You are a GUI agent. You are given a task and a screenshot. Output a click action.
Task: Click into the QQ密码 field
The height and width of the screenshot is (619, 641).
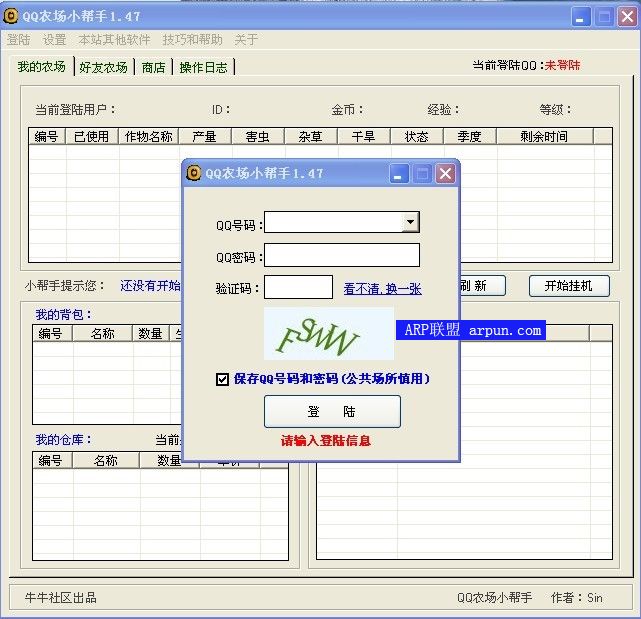pos(342,255)
